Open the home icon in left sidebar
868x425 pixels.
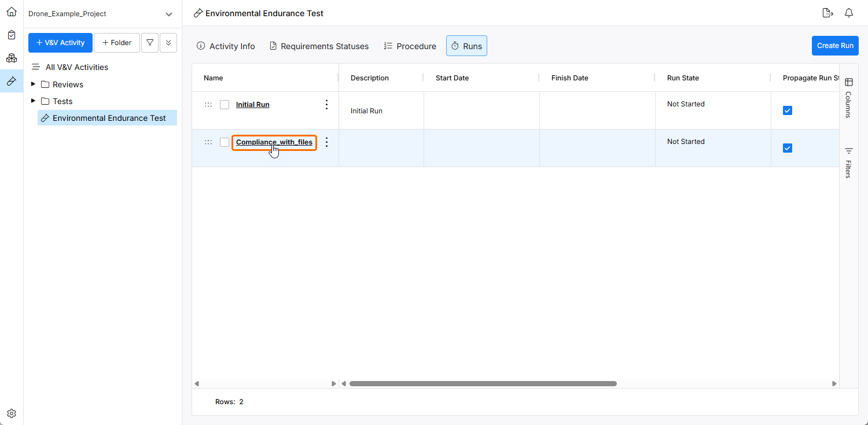pos(12,12)
